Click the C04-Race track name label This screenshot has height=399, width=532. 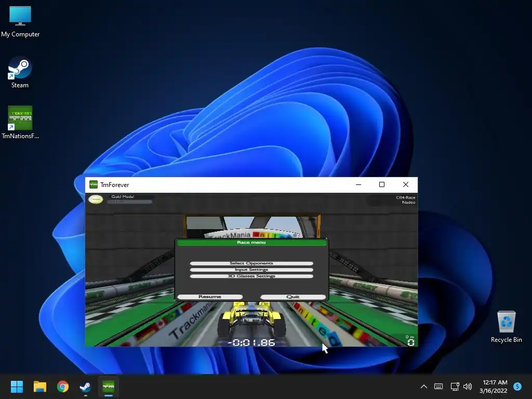[405, 197]
